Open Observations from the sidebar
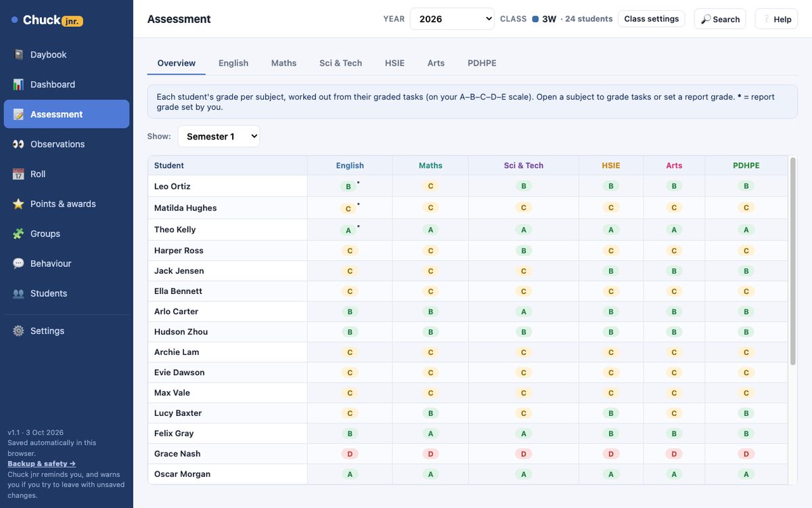 click(x=66, y=144)
